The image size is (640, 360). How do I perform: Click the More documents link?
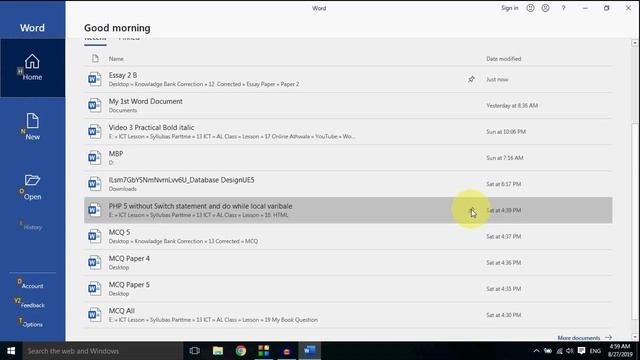click(584, 338)
